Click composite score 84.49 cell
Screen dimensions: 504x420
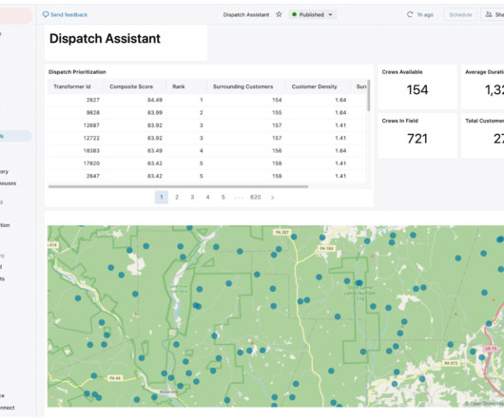coord(155,100)
